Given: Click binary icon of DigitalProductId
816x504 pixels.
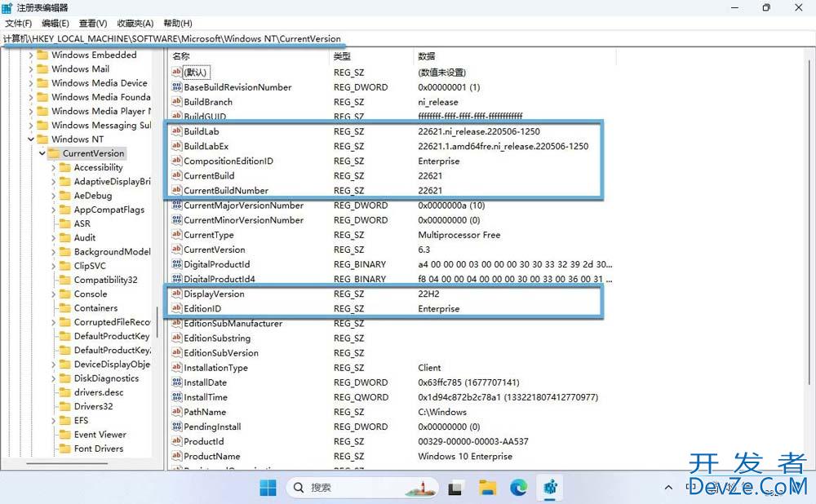Looking at the screenshot, I should (177, 264).
